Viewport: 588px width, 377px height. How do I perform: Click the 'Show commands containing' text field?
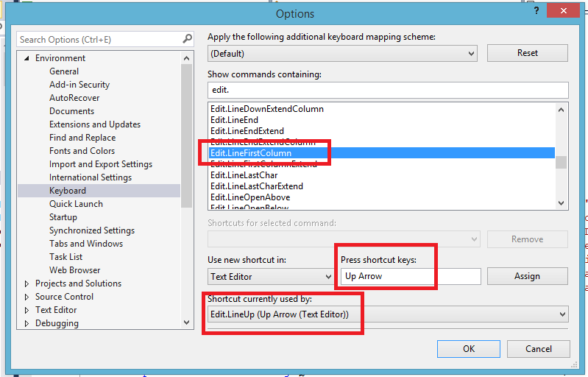click(x=388, y=90)
